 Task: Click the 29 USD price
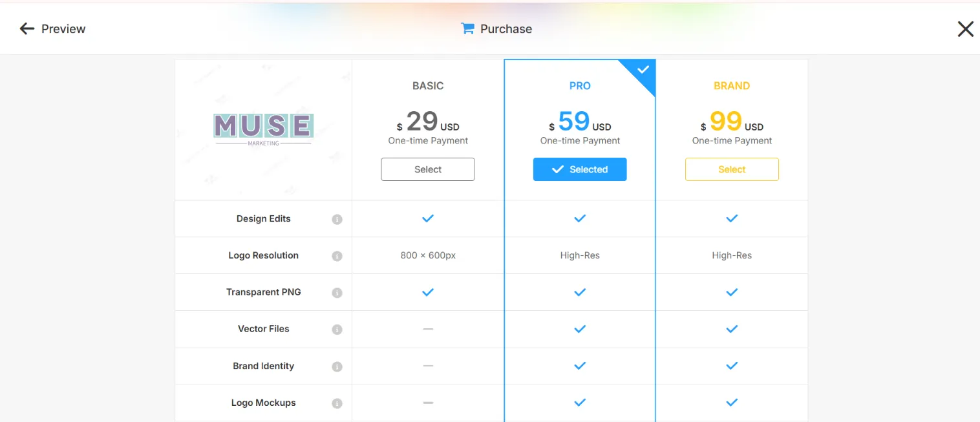[x=428, y=121]
